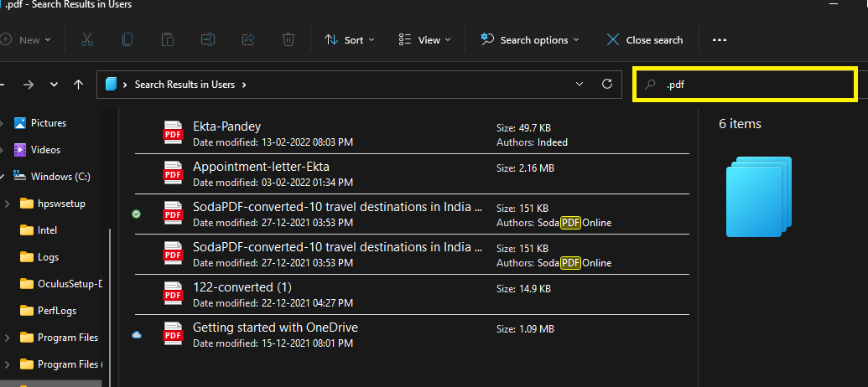The image size is (868, 387).
Task: Click the Delete trash can icon
Action: point(288,39)
